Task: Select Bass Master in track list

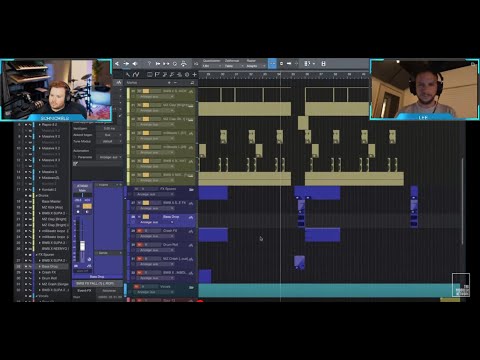Action: tap(51, 202)
